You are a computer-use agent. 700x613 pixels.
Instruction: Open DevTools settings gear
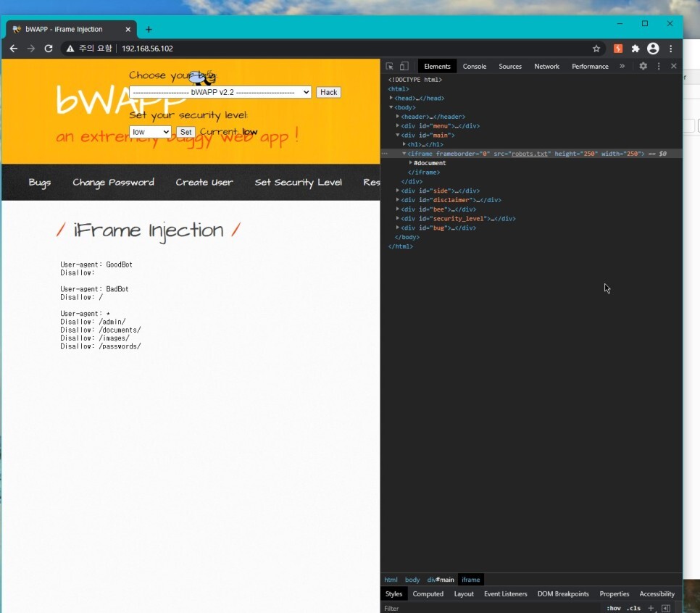[x=643, y=66]
